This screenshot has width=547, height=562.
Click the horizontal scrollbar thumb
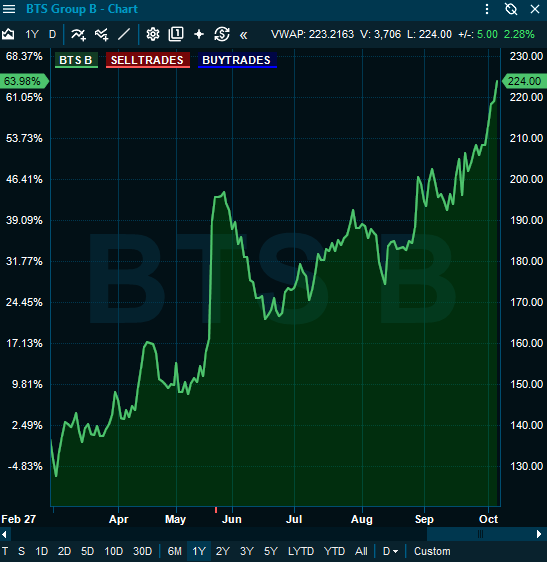[480, 534]
